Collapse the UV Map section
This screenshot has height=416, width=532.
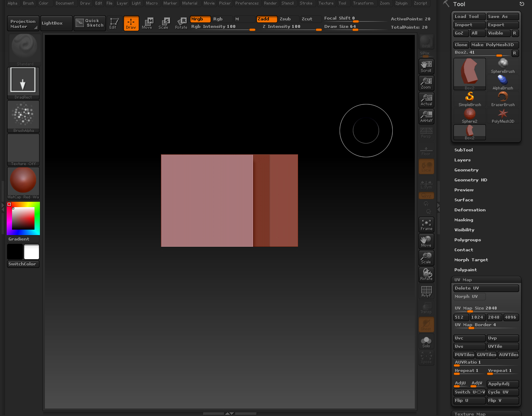[x=463, y=280]
